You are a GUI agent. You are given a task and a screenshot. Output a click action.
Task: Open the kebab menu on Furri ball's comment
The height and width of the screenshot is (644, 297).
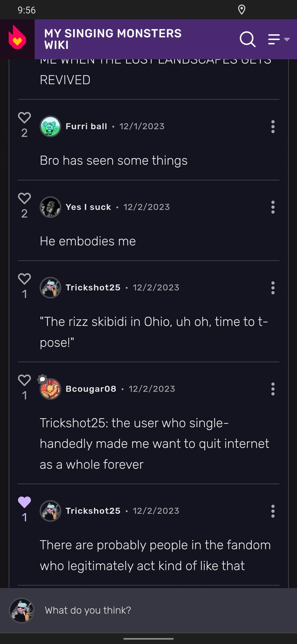(273, 127)
